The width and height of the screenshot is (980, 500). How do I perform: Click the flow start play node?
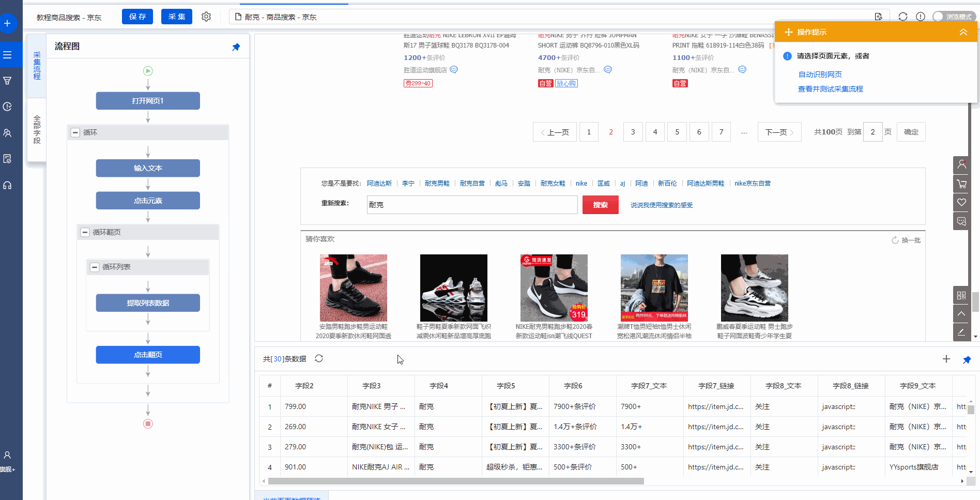148,71
